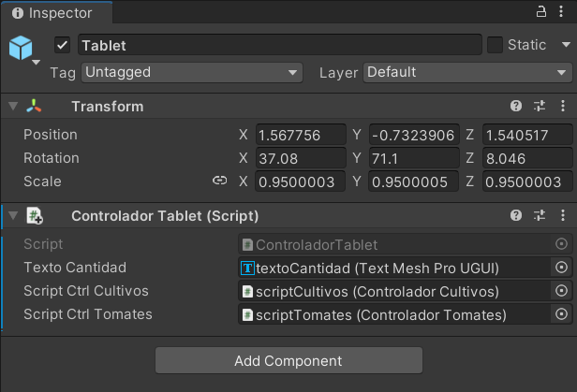Screen dimensions: 577x392
Task: Collapse the Transform component foldout
Action: [x=13, y=106]
